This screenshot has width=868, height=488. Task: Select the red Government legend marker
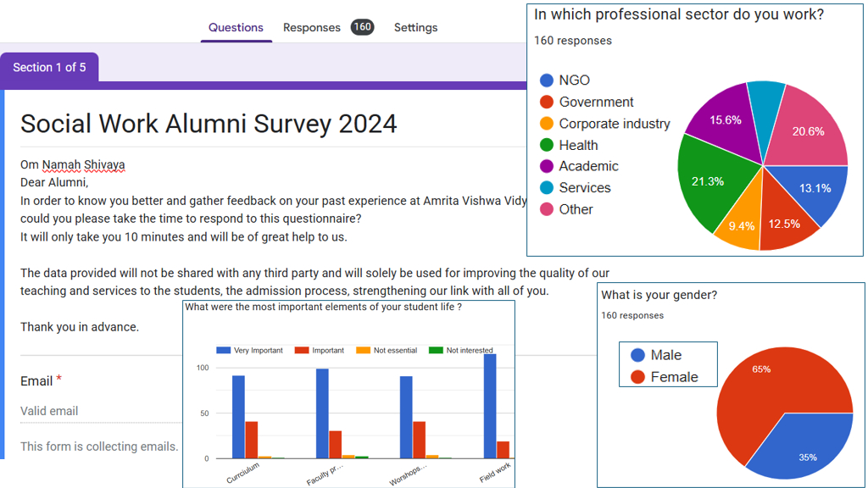click(x=545, y=102)
